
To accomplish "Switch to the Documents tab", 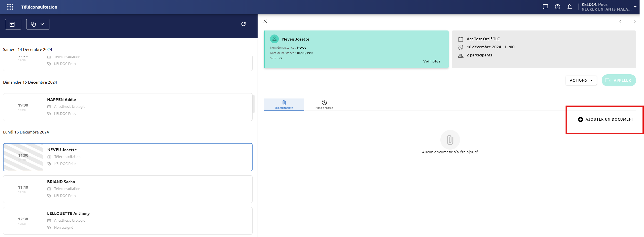I will [284, 105].
